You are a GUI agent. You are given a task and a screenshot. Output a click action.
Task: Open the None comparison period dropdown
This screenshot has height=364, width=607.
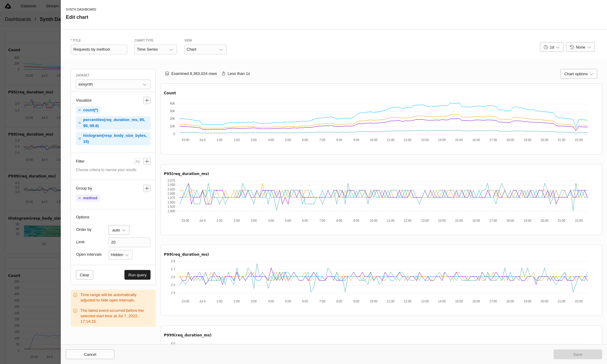[580, 47]
